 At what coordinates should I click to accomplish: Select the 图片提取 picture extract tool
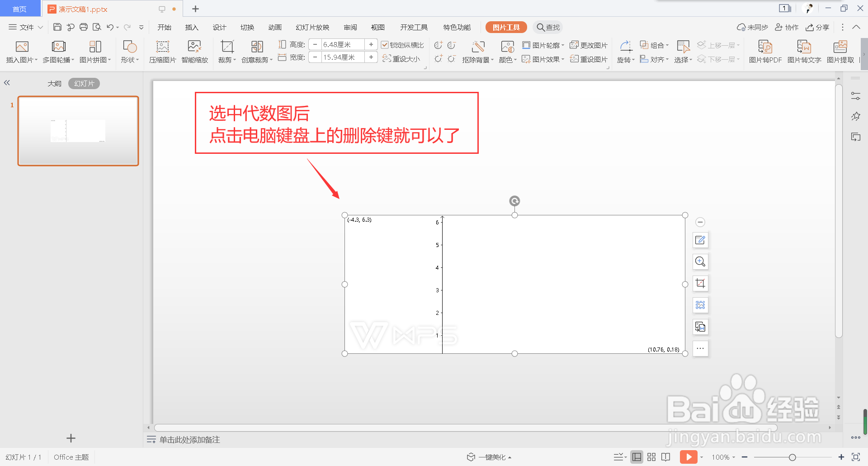[x=840, y=51]
